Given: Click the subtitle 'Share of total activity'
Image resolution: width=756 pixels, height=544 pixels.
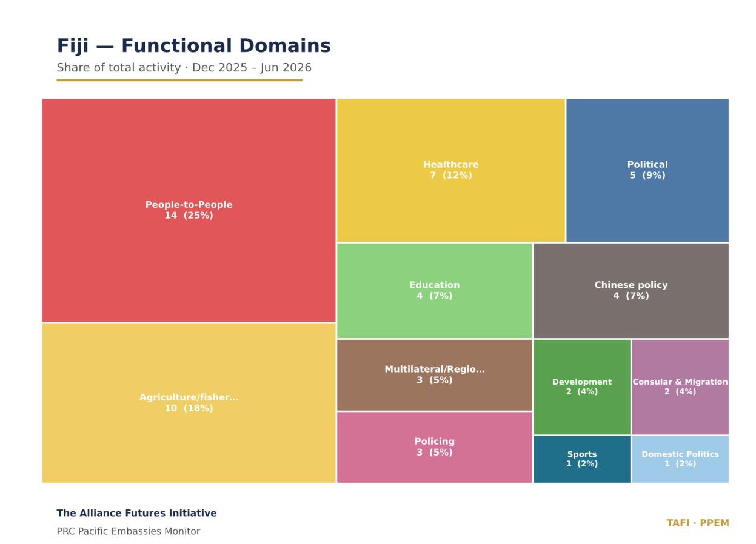Looking at the screenshot, I should tap(119, 67).
